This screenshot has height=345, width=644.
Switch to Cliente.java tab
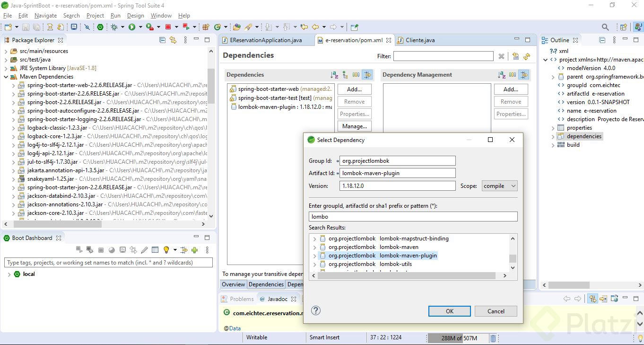pyautogui.click(x=420, y=40)
